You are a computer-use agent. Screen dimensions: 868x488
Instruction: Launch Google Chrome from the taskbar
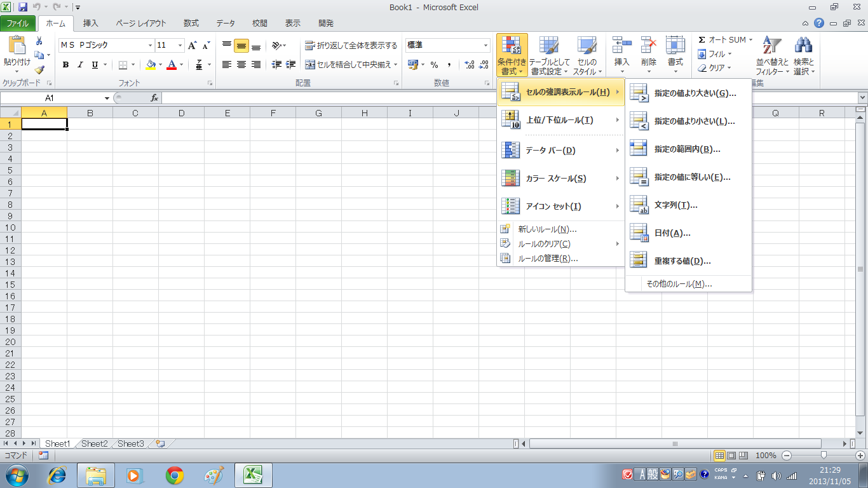[175, 475]
